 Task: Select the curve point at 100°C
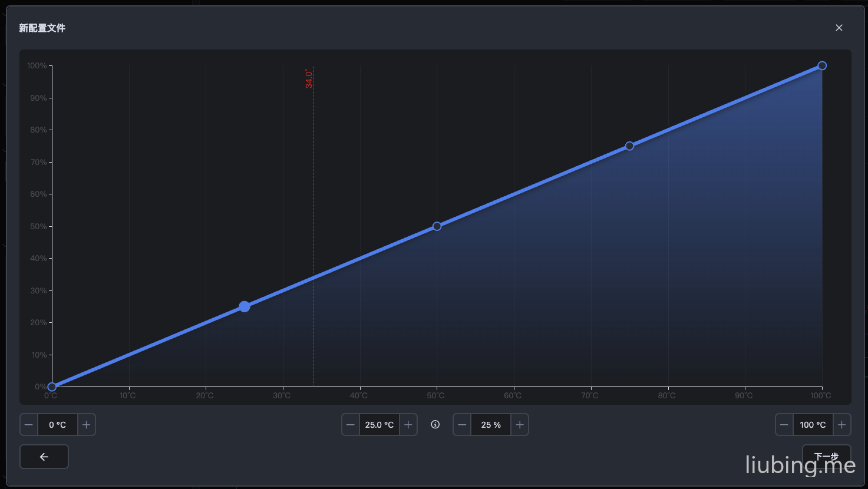822,66
